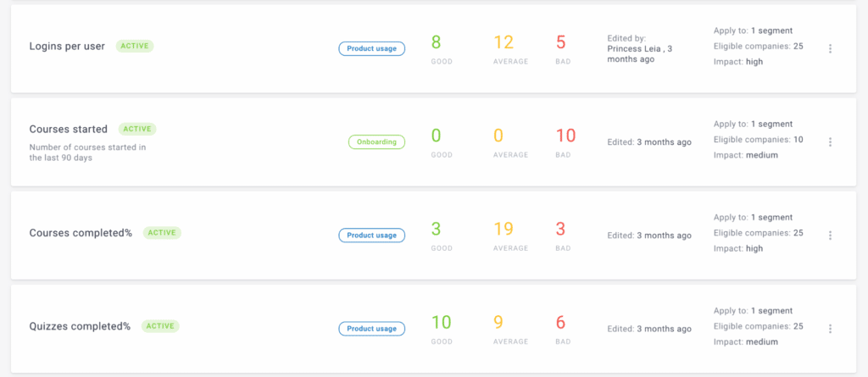Click the ACTIVE badge next to Quizzes completed%
The image size is (868, 377).
coord(160,326)
